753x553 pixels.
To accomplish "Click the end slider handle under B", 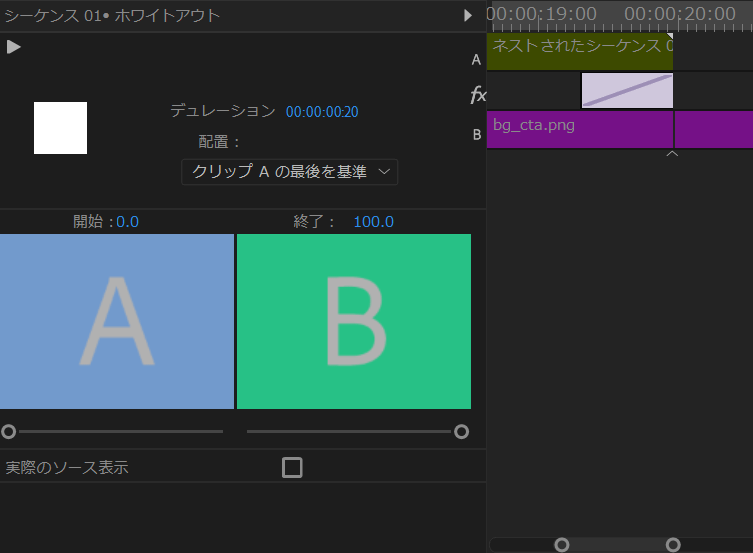I will [x=461, y=432].
